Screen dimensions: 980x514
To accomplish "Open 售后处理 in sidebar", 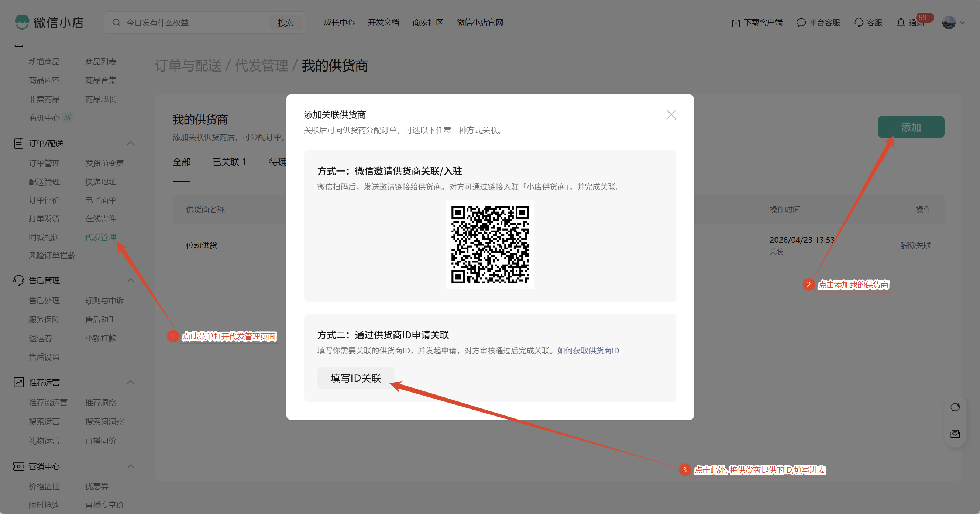I will [44, 301].
